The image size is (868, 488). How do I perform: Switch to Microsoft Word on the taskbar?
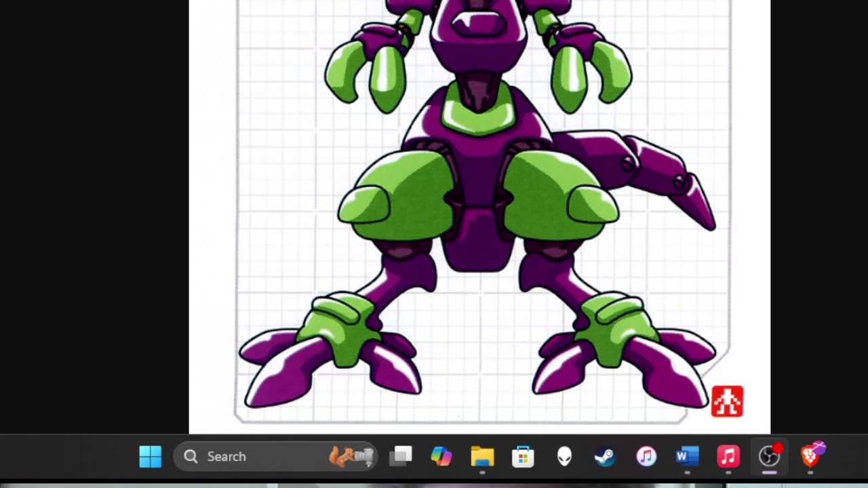point(687,456)
